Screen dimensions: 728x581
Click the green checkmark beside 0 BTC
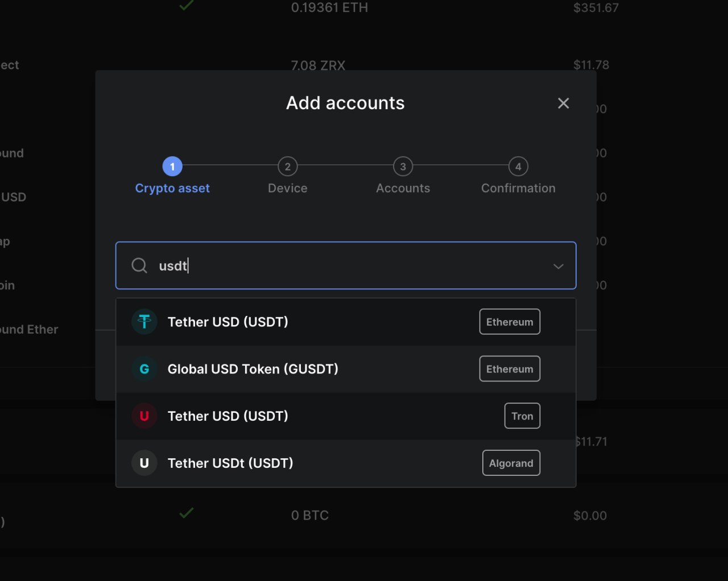pyautogui.click(x=186, y=513)
